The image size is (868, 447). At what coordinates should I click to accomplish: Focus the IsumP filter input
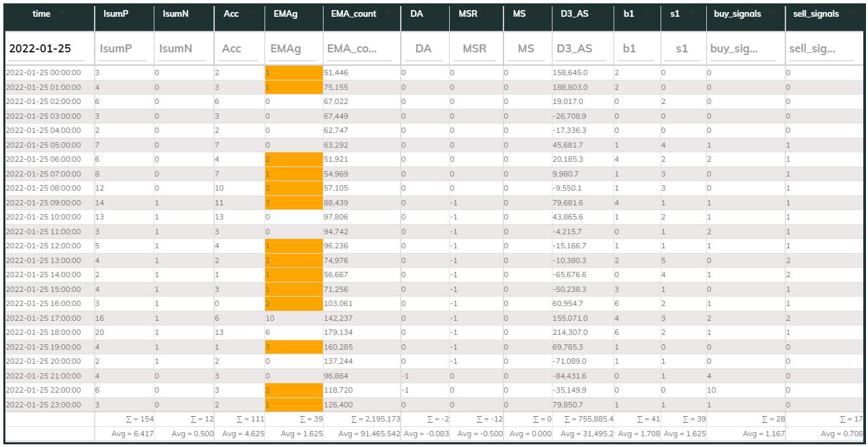coord(123,48)
